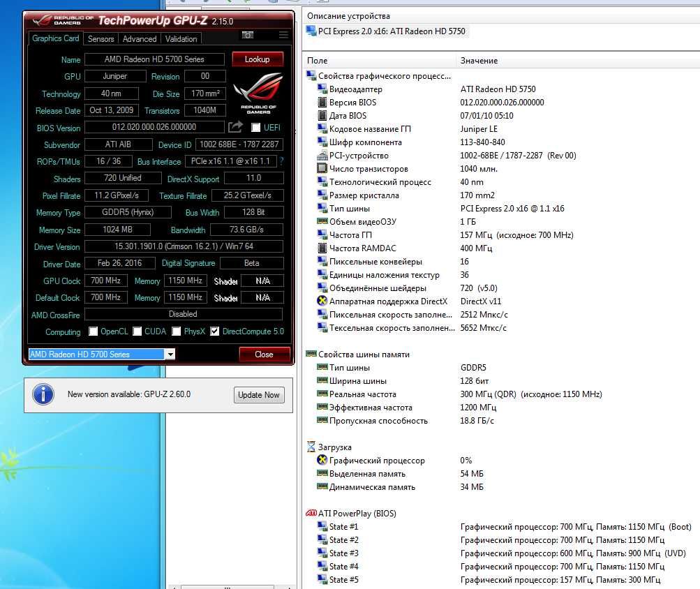700x589 pixels.
Task: Click the PCI-устройство card icon
Action: point(322,156)
